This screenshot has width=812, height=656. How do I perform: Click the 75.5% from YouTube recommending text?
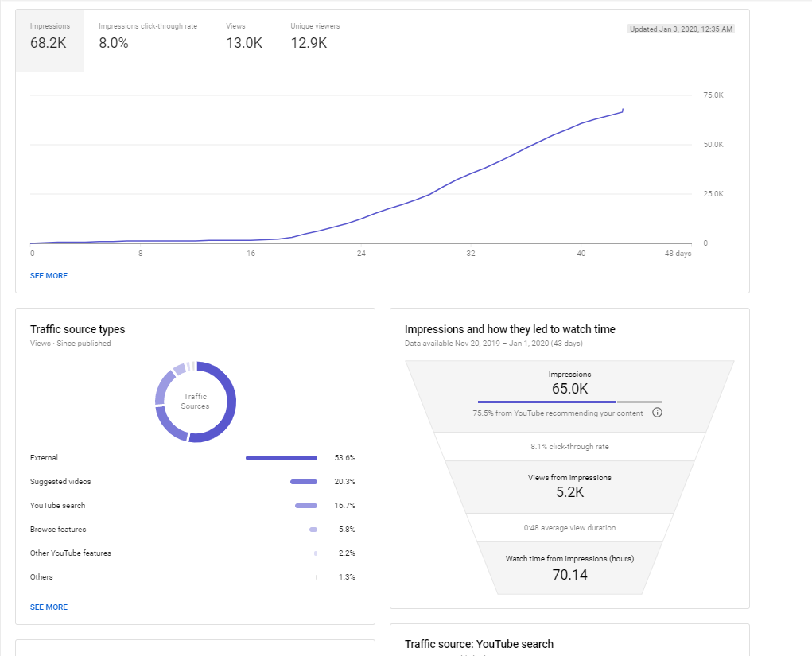tap(558, 413)
